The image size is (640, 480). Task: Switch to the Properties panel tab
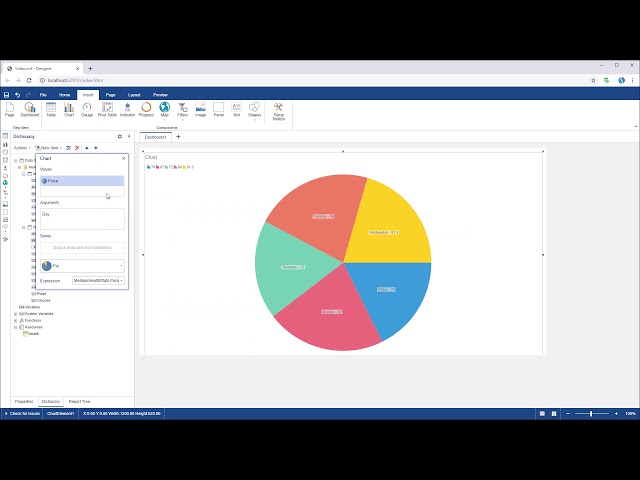point(24,402)
